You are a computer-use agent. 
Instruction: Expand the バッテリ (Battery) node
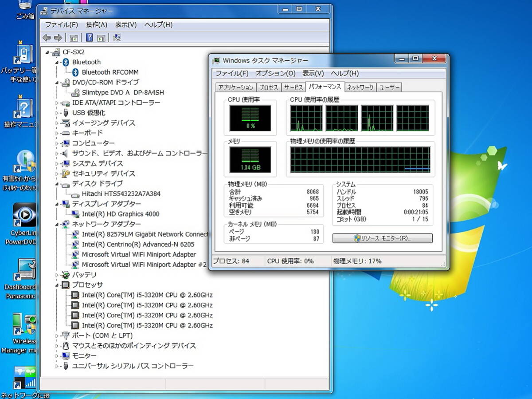point(57,275)
